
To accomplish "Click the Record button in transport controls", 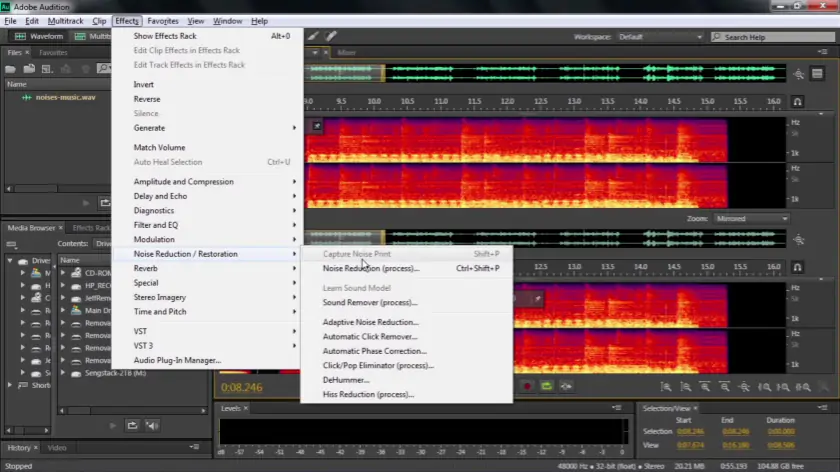I will pyautogui.click(x=527, y=386).
